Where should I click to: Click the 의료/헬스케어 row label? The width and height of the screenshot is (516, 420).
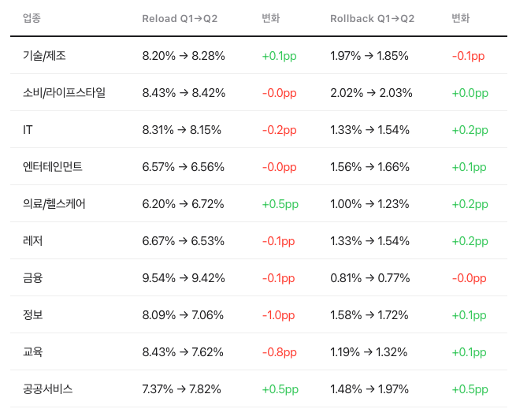tap(54, 204)
